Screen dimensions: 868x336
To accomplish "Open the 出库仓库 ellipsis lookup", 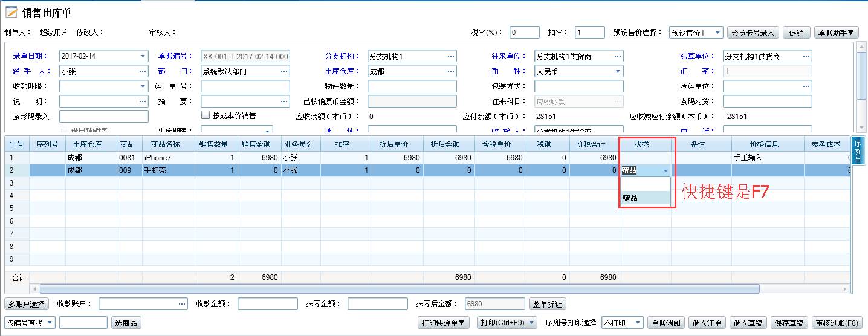I will click(450, 71).
